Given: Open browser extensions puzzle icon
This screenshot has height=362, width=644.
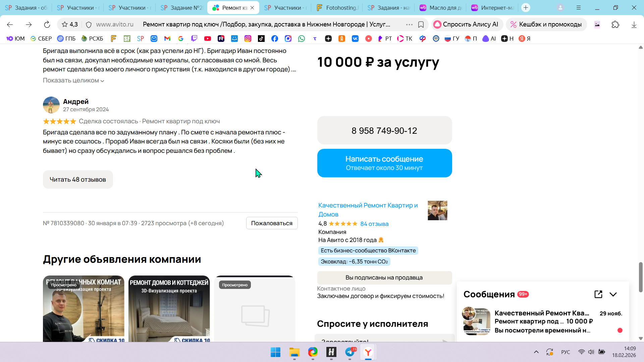Looking at the screenshot, I should (615, 24).
